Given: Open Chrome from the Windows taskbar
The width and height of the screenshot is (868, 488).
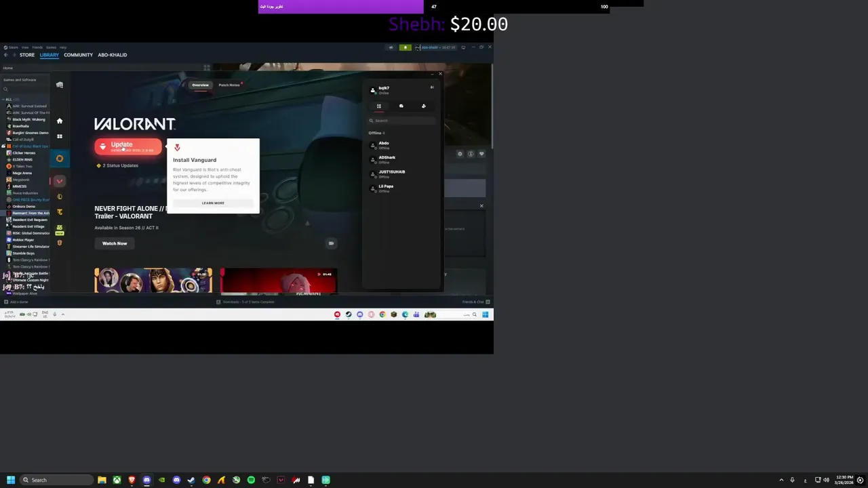Looking at the screenshot, I should [x=206, y=480].
